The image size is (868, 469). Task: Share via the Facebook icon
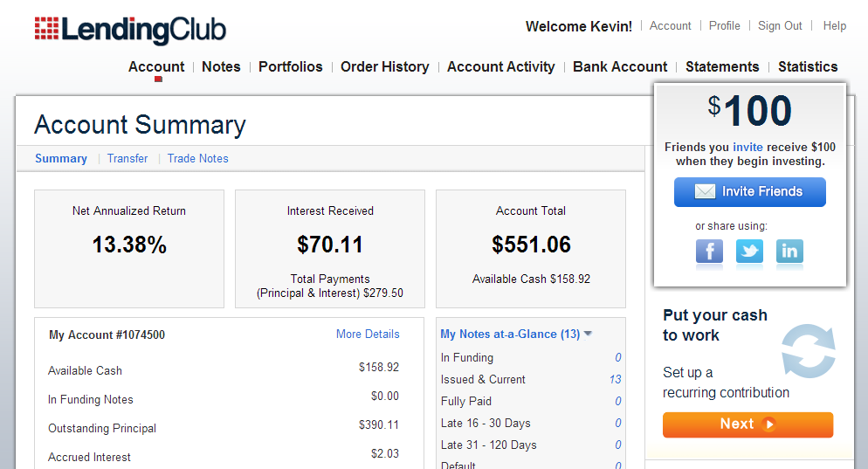pyautogui.click(x=709, y=252)
